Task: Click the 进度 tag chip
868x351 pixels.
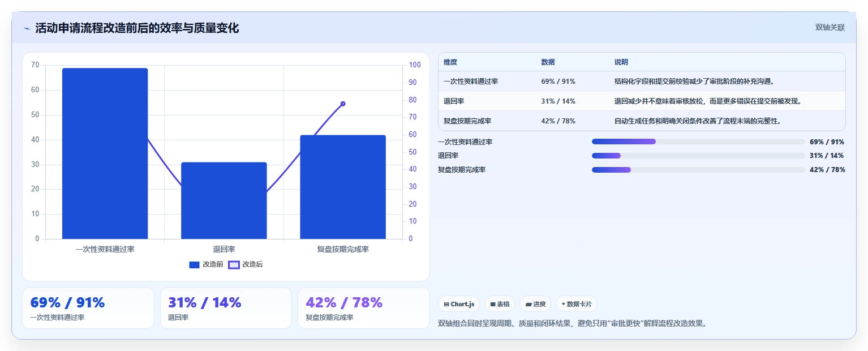Action: [535, 304]
